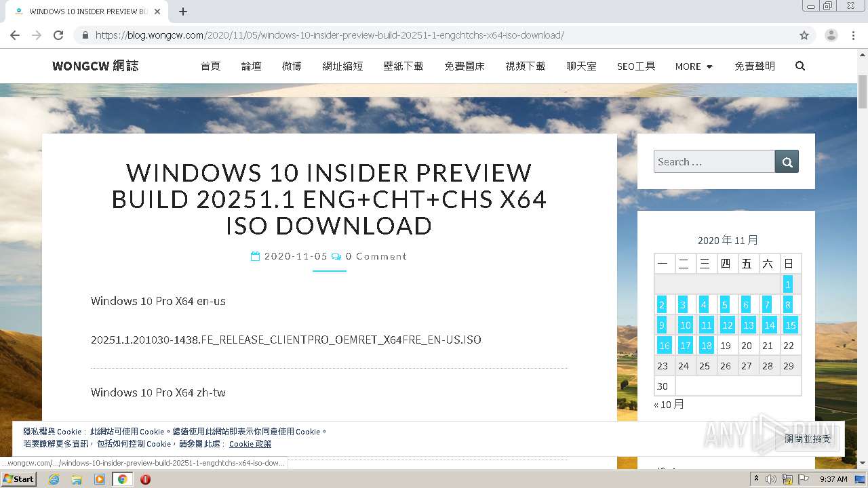Reload the page with the refresh icon
The image size is (868, 488).
click(58, 35)
